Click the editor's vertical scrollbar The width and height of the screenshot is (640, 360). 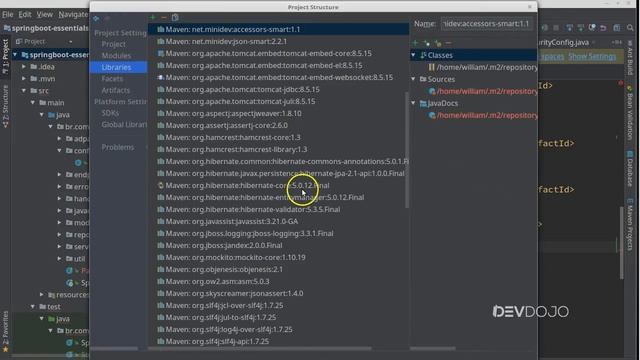[621, 243]
